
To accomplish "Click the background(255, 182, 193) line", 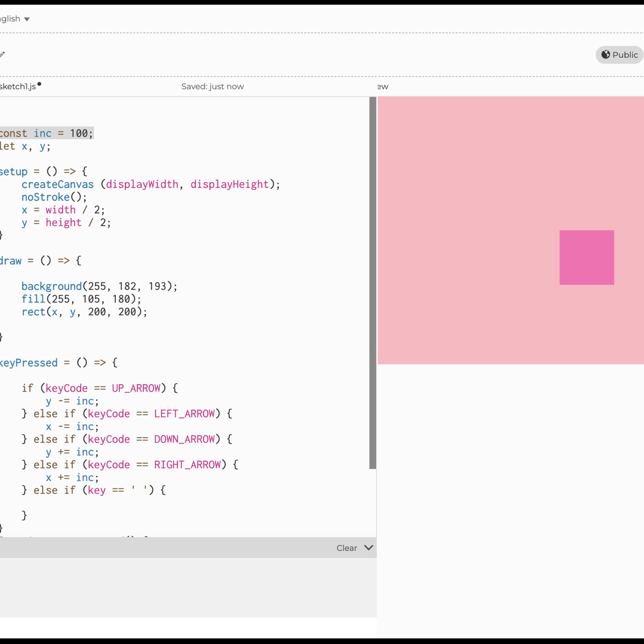I will point(99,286).
